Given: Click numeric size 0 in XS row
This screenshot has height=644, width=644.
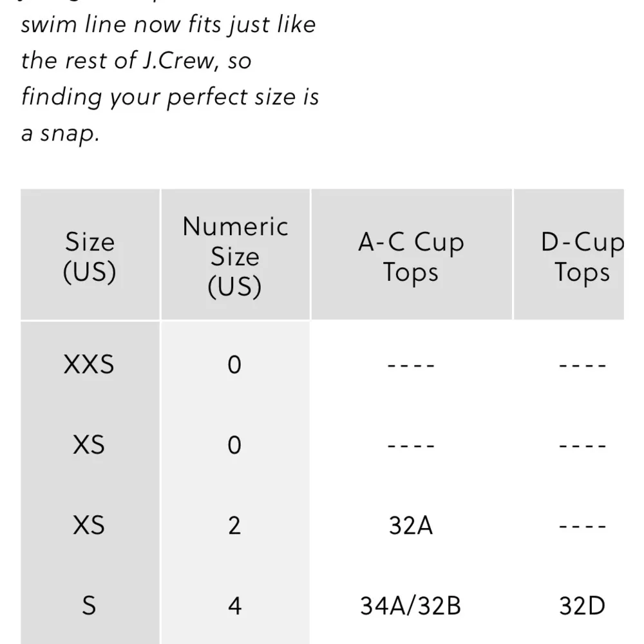Looking at the screenshot, I should pos(235,445).
